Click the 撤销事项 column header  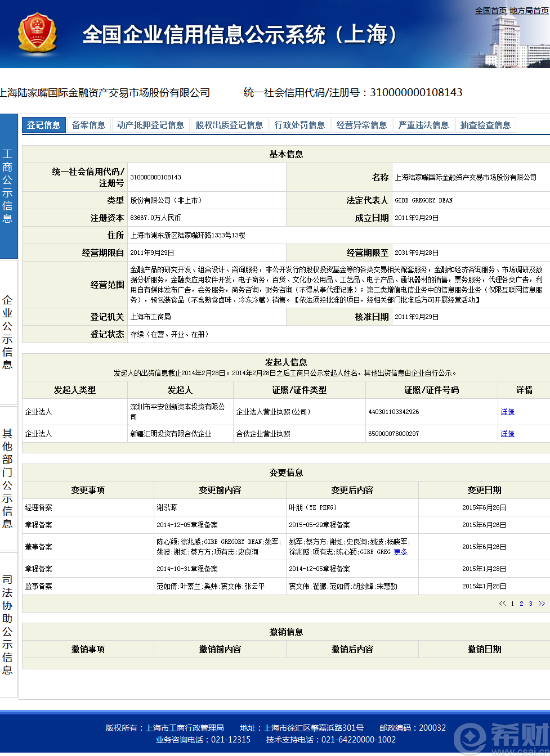point(88,649)
